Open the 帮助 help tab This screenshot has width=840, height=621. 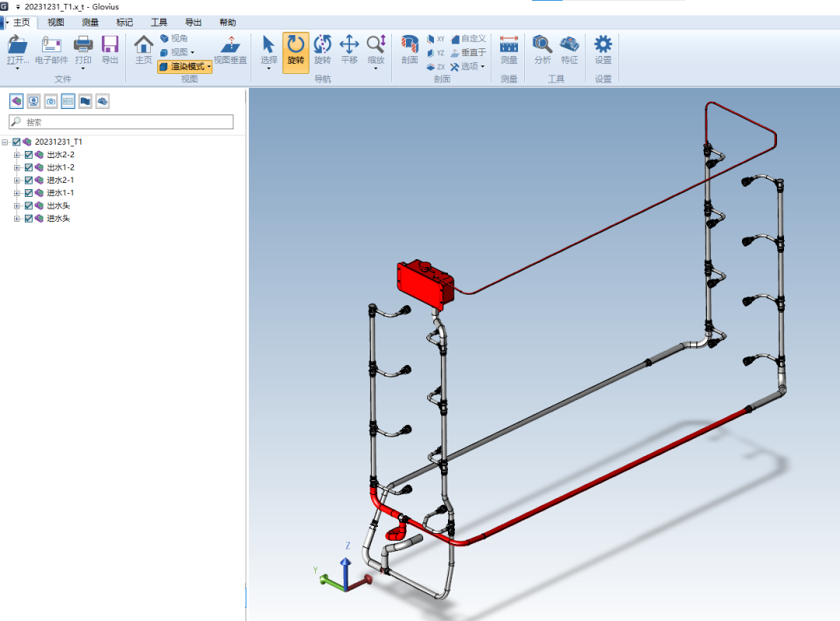(228, 23)
